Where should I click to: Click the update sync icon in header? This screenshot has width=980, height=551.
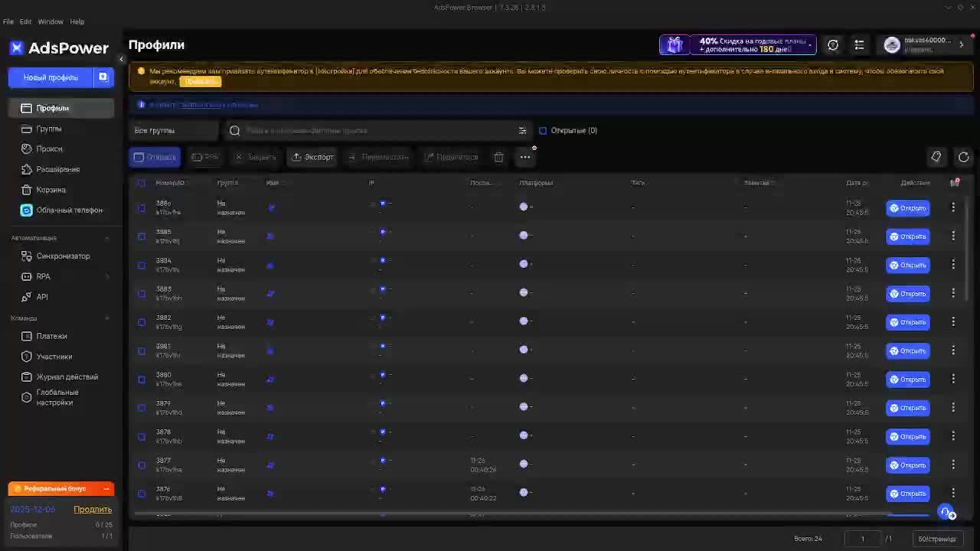(x=833, y=45)
